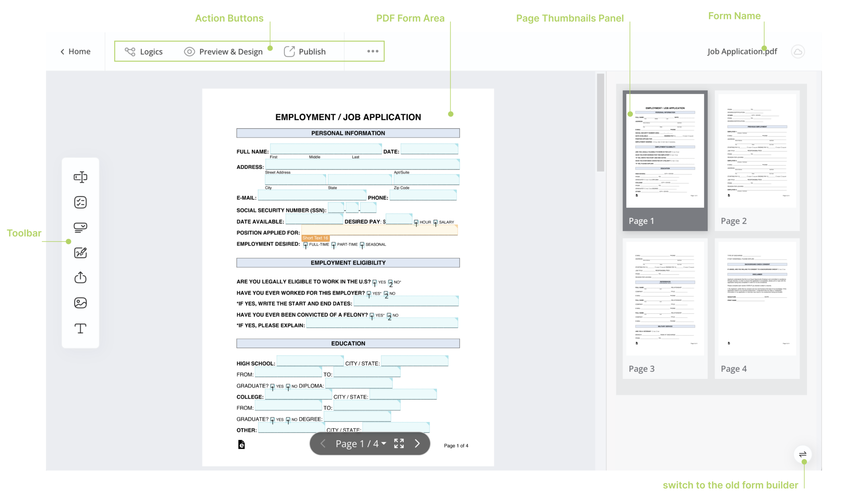This screenshot has height=504, width=868.
Task: Check the SEASONAL checkbox
Action: pos(362,245)
